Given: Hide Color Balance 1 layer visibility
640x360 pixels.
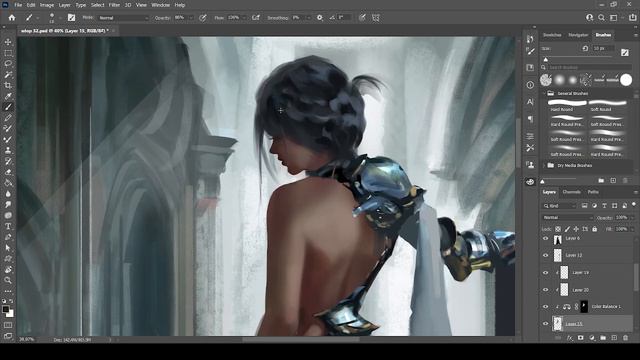Looking at the screenshot, I should tap(546, 307).
